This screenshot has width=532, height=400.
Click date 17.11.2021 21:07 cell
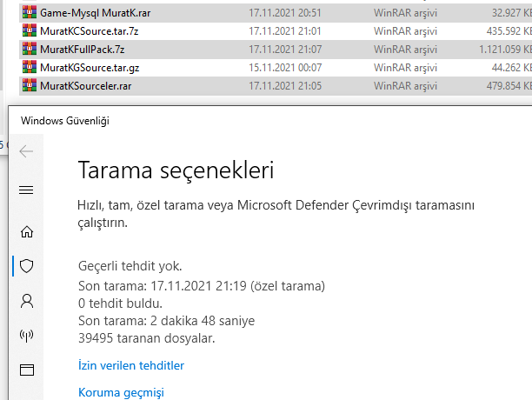coord(285,50)
